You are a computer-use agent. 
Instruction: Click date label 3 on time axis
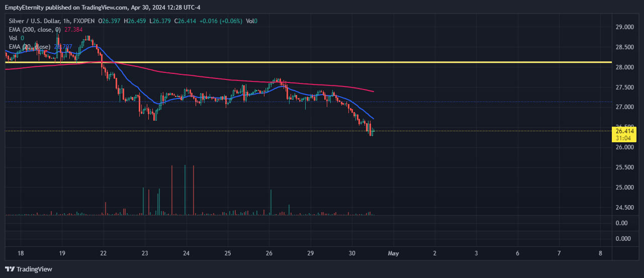point(476,253)
